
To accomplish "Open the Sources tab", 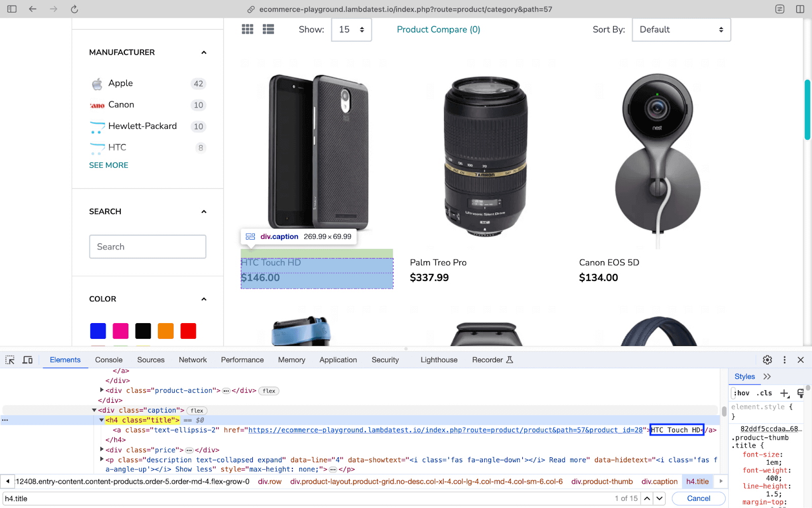I will 151,360.
